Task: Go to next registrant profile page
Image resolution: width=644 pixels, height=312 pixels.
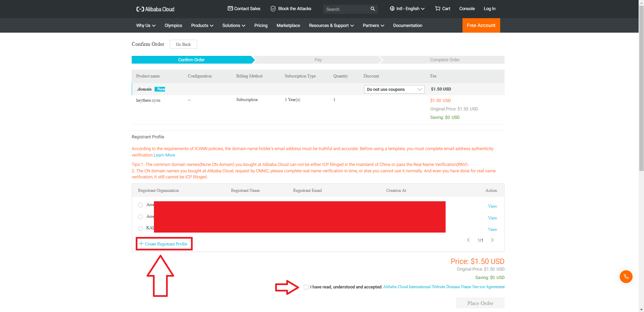Action: (x=492, y=240)
